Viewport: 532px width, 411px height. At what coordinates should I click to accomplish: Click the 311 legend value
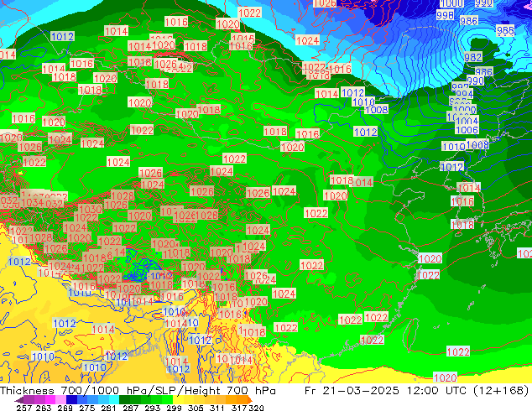point(217,408)
